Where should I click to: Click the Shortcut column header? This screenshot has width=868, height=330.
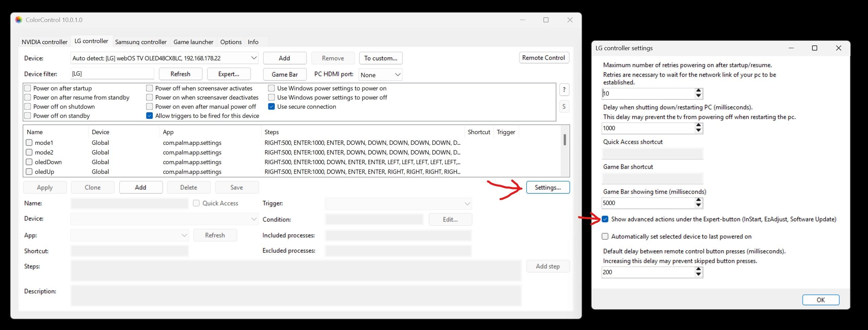479,132
